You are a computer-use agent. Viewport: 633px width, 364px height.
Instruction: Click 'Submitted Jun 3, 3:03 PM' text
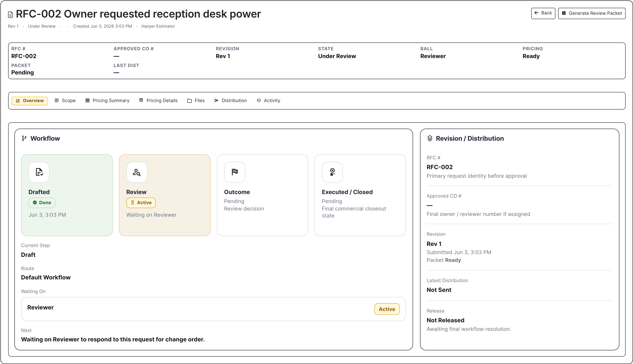459,252
